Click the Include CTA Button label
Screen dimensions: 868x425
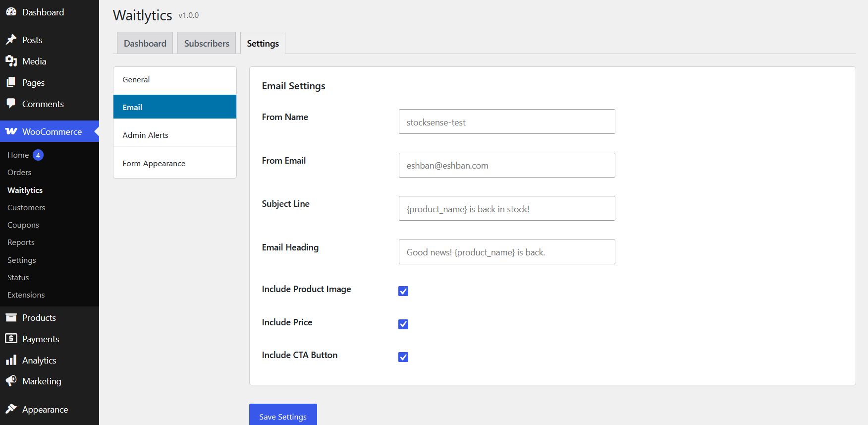tap(299, 355)
